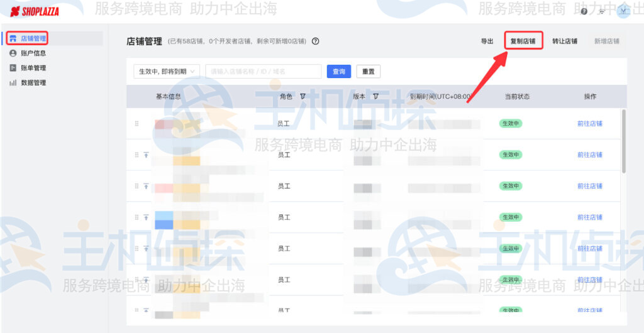Click the top-right help question mark icon

584,11
